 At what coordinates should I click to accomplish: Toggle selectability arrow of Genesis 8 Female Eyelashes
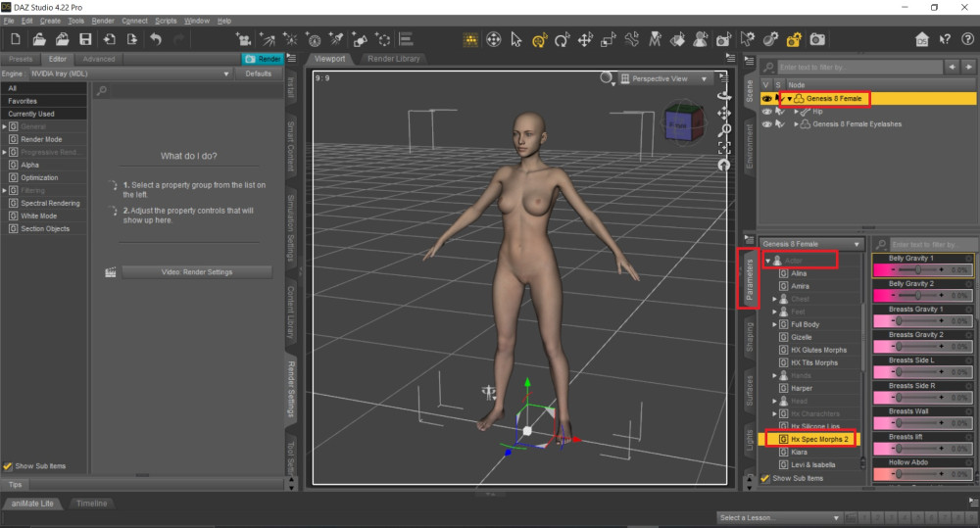[x=779, y=124]
